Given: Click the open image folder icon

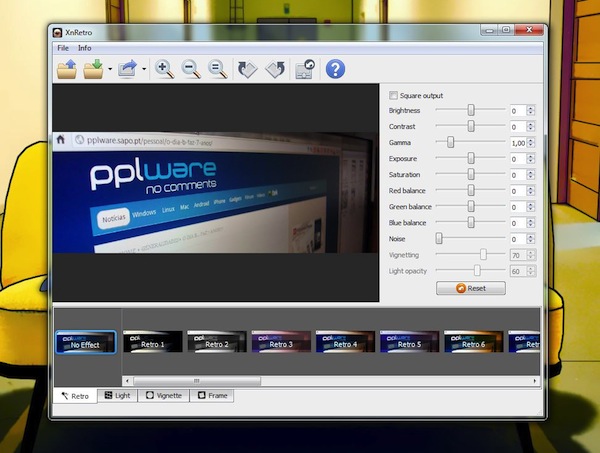Looking at the screenshot, I should pos(67,69).
